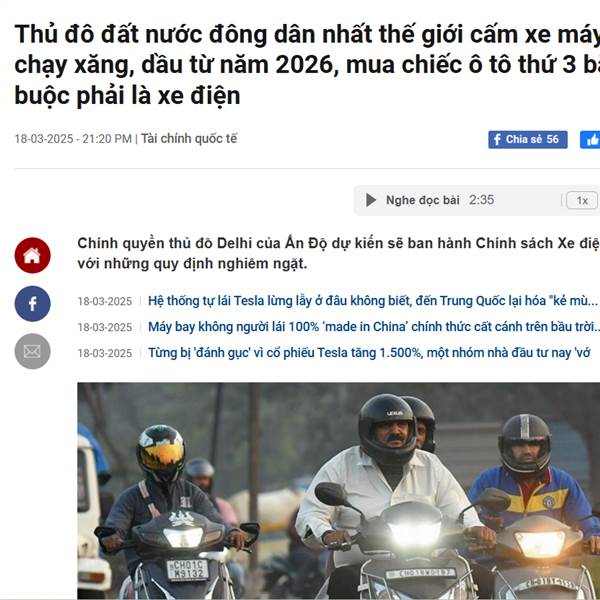Click the 2:35 audio duration label
Image resolution: width=600 pixels, height=600 pixels.
point(481,200)
